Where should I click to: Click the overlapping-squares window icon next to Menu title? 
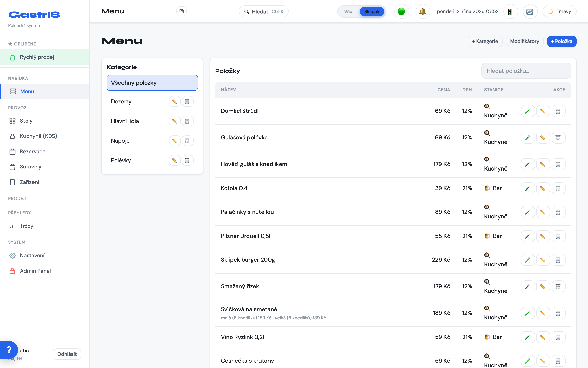[x=182, y=11]
